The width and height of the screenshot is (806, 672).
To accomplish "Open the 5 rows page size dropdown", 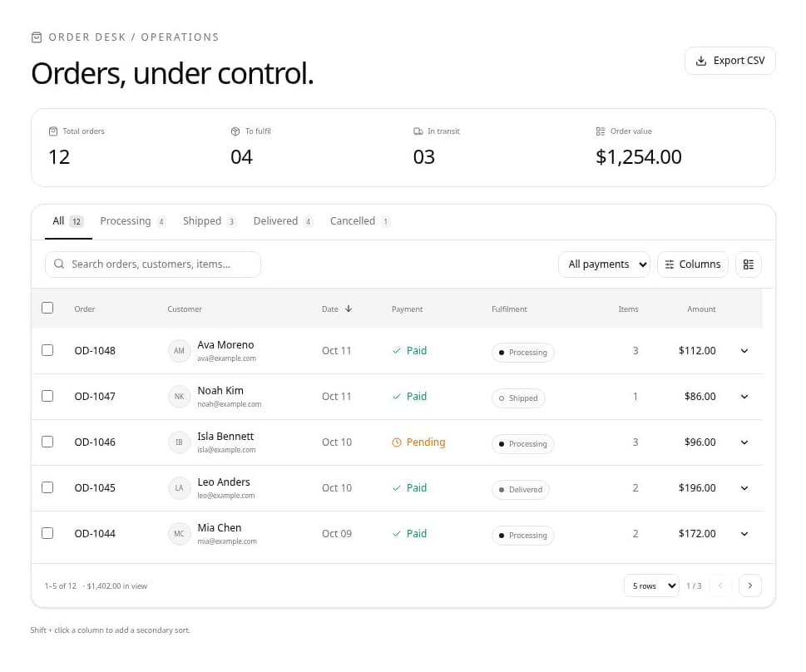I will tap(651, 586).
